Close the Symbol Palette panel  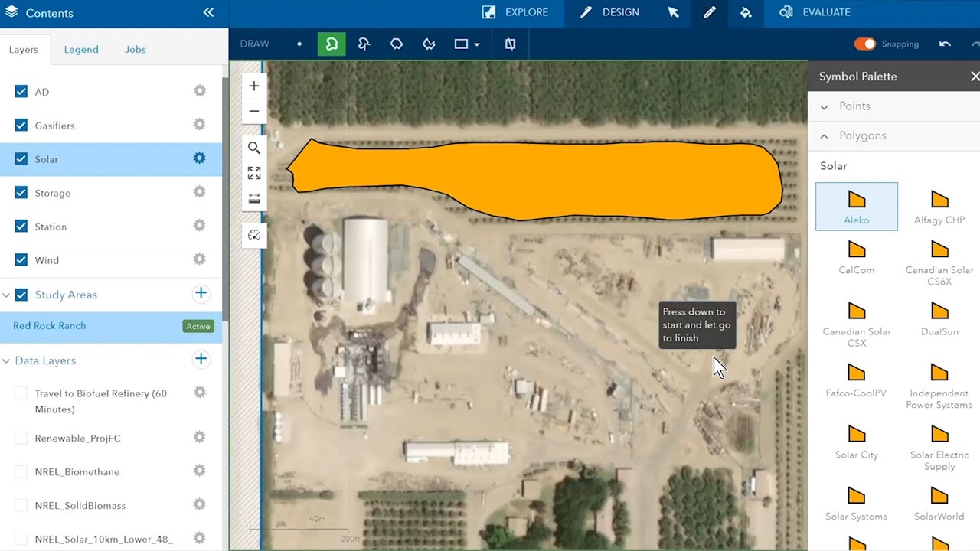pyautogui.click(x=974, y=77)
